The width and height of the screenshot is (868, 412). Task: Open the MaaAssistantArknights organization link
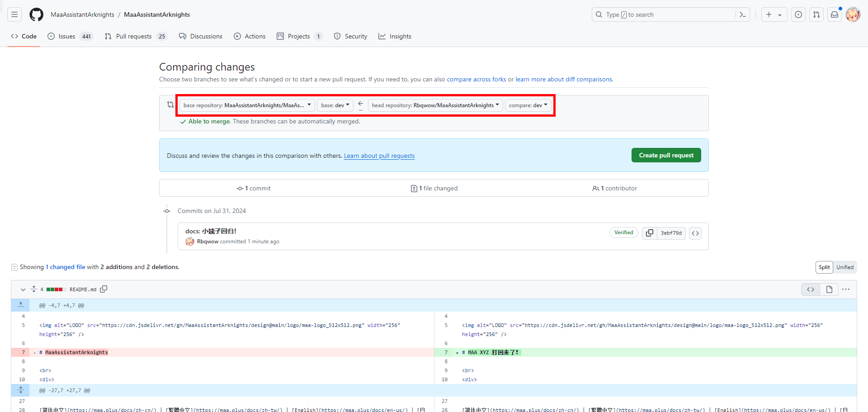(82, 14)
